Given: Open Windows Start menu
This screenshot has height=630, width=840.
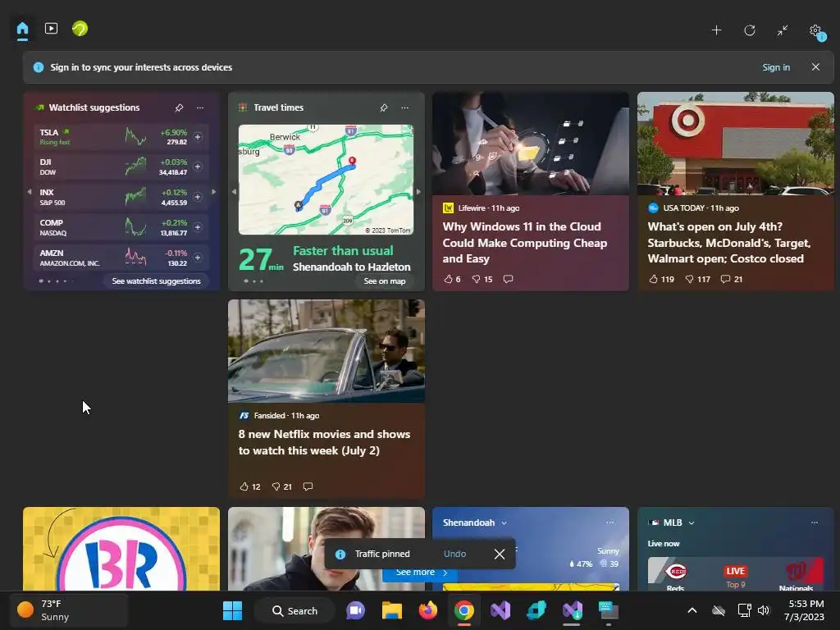Looking at the screenshot, I should tap(232, 610).
